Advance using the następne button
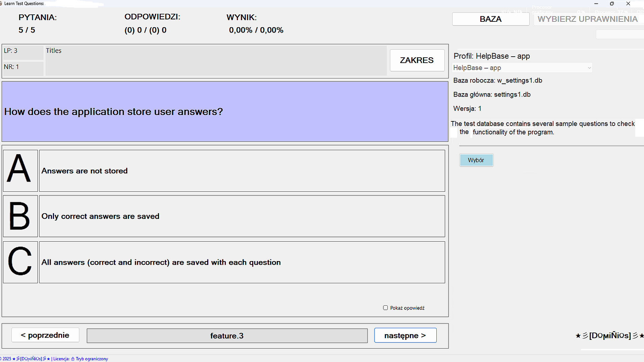Viewport: 644px width, 362px height. click(405, 335)
